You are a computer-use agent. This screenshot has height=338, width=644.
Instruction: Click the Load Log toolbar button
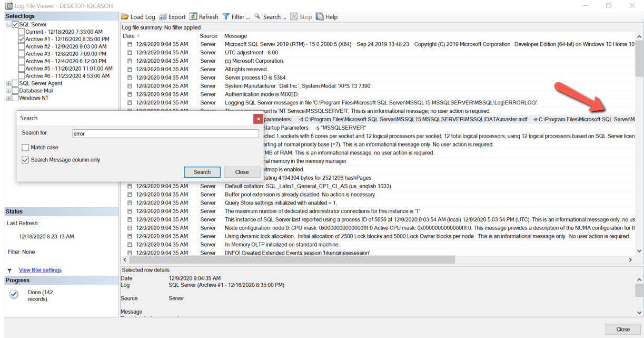click(x=138, y=17)
